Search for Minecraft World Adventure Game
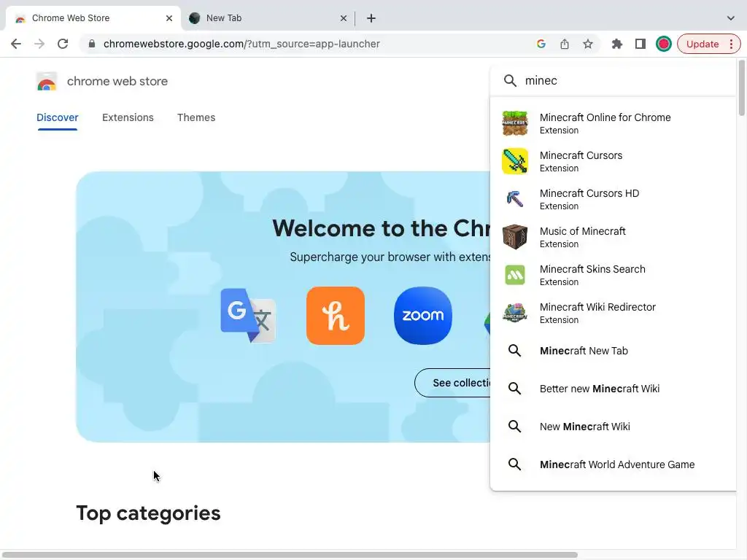This screenshot has height=560, width=747. click(613, 464)
